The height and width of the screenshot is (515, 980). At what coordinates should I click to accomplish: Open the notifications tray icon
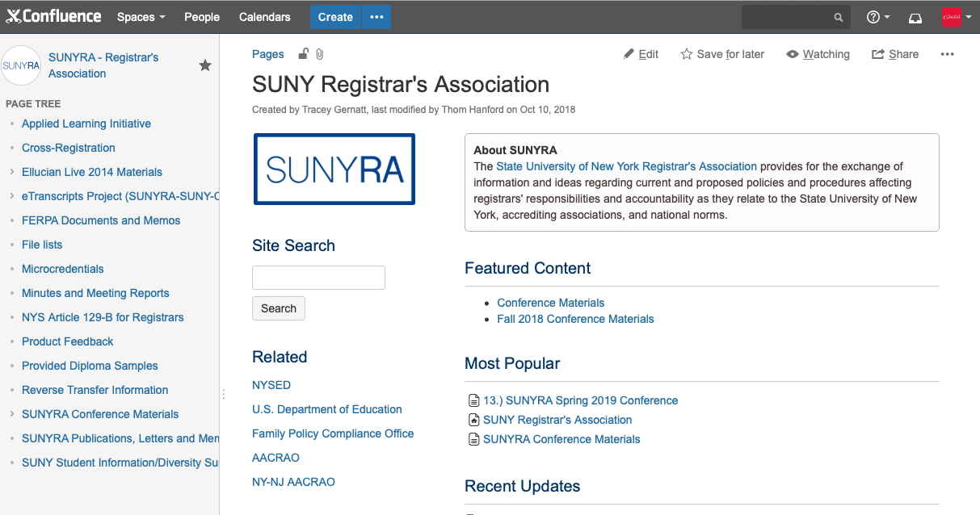[x=915, y=17]
